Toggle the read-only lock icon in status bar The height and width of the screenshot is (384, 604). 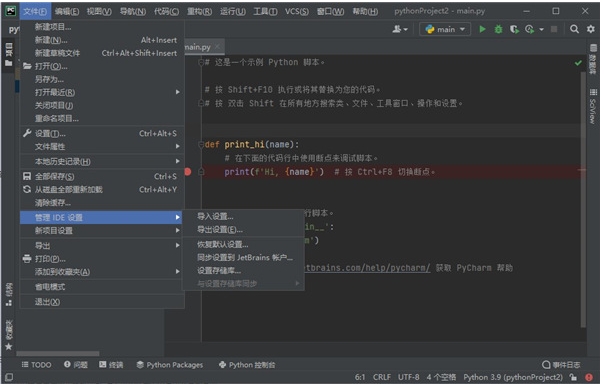click(x=574, y=377)
